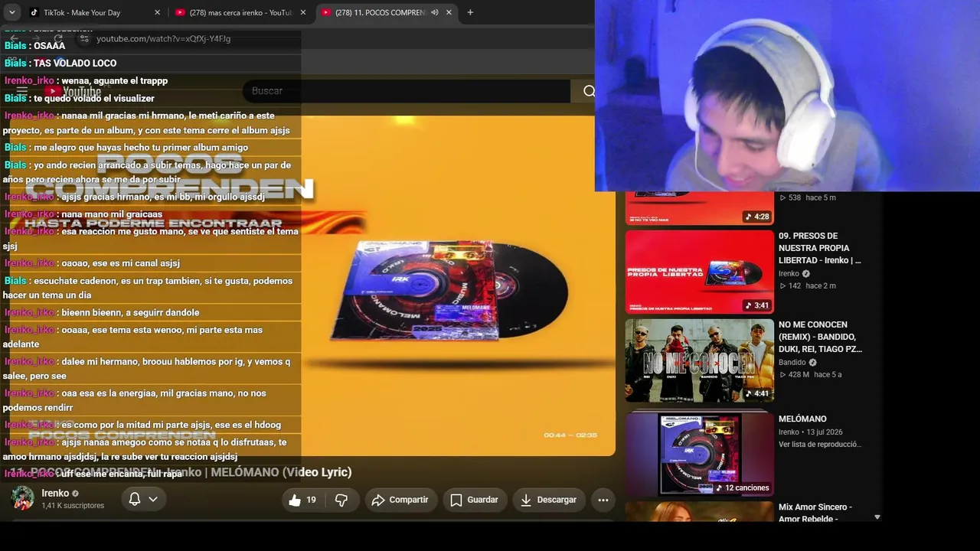The width and height of the screenshot is (980, 551).
Task: Click the video title 'MELÓMANO (Video Lyric)'
Action: 281,472
